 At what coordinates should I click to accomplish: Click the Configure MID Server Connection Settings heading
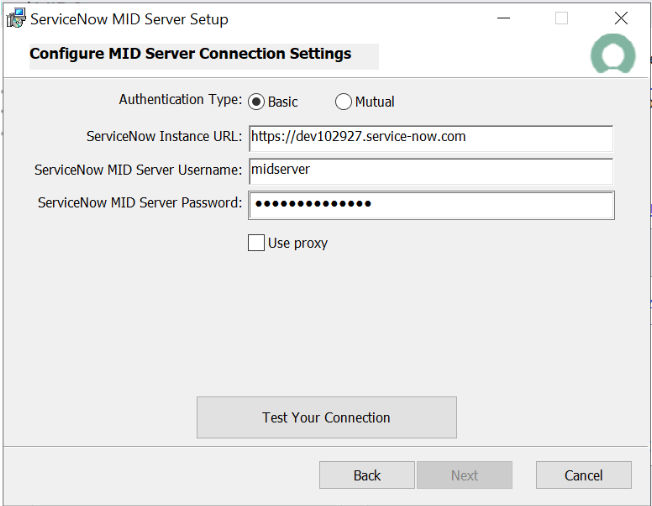pyautogui.click(x=190, y=54)
